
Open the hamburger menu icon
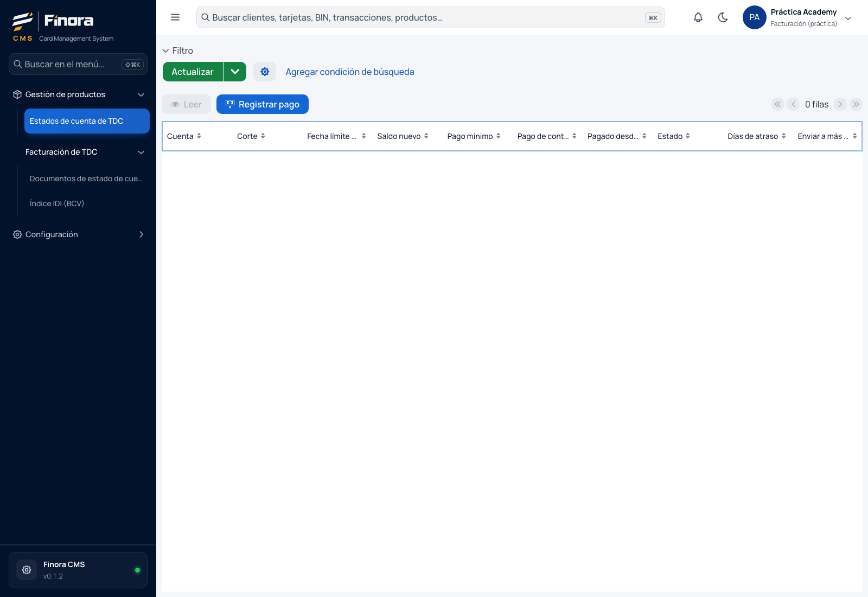click(x=175, y=17)
